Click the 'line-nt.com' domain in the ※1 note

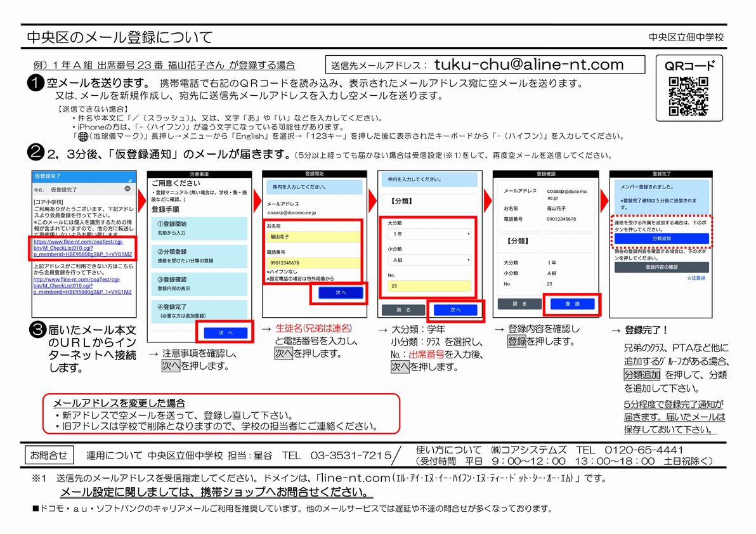tap(356, 478)
